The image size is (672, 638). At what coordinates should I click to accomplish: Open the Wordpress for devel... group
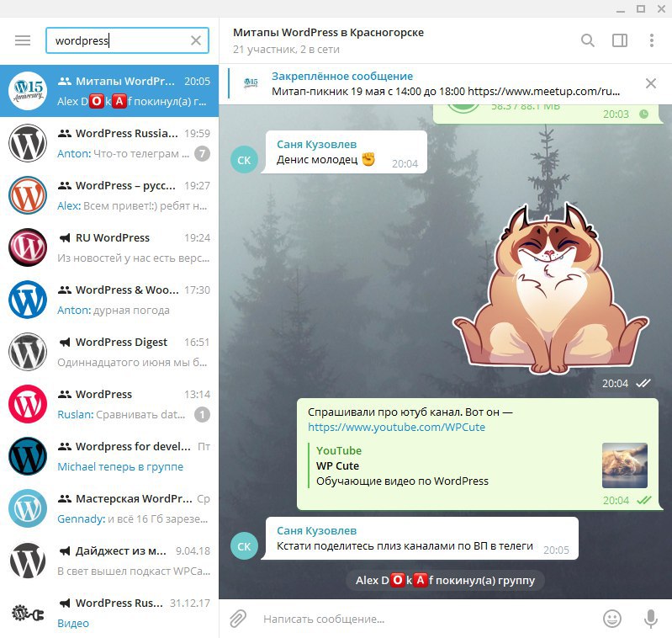(109, 456)
